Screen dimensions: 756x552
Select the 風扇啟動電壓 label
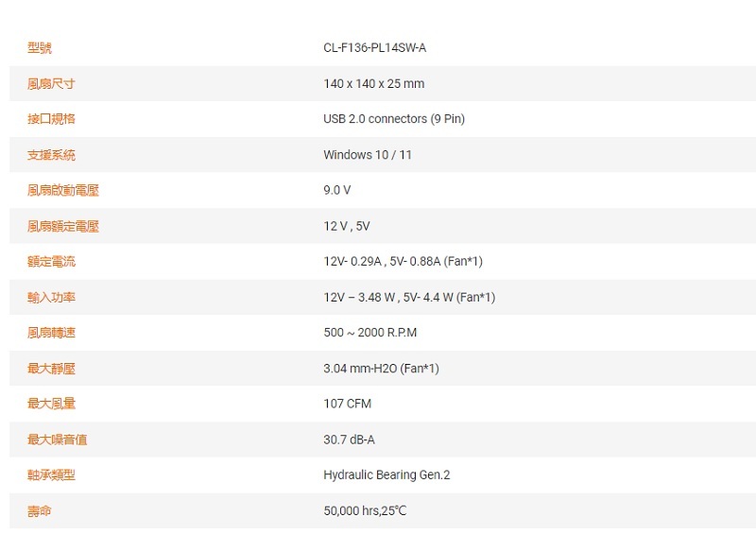[x=63, y=190]
